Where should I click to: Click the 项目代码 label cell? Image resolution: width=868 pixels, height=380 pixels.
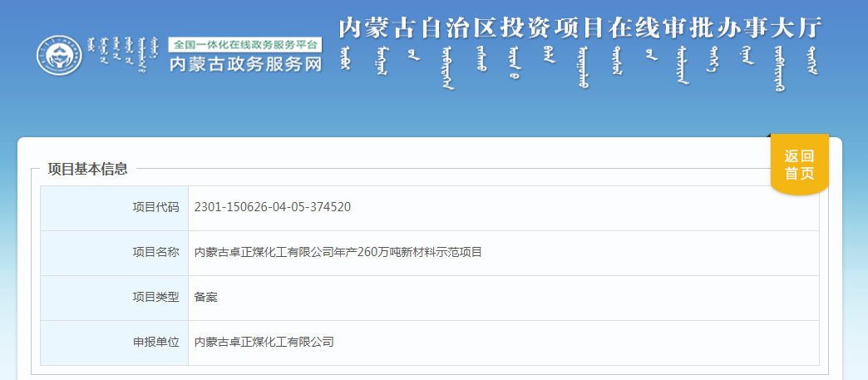point(115,208)
